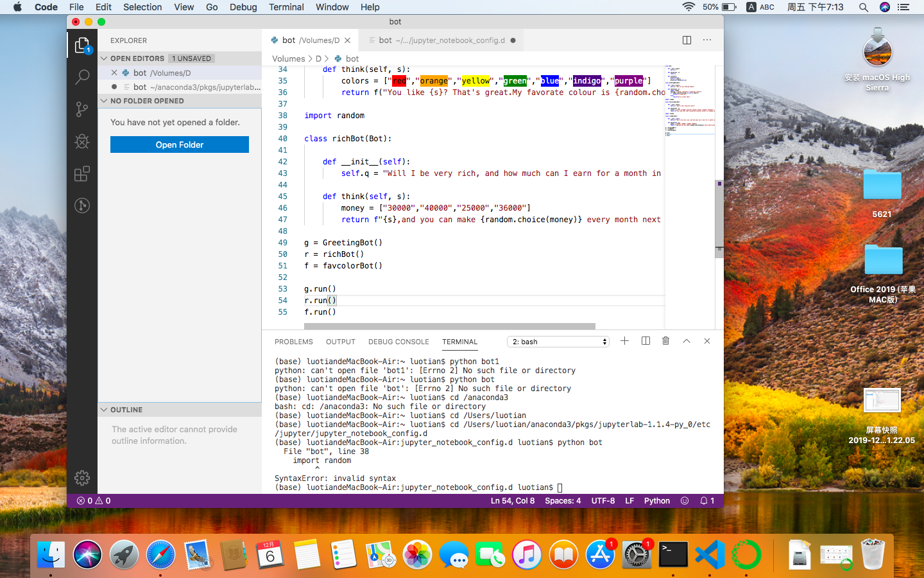Close the terminal panel
This screenshot has width=924, height=578.
click(x=707, y=341)
